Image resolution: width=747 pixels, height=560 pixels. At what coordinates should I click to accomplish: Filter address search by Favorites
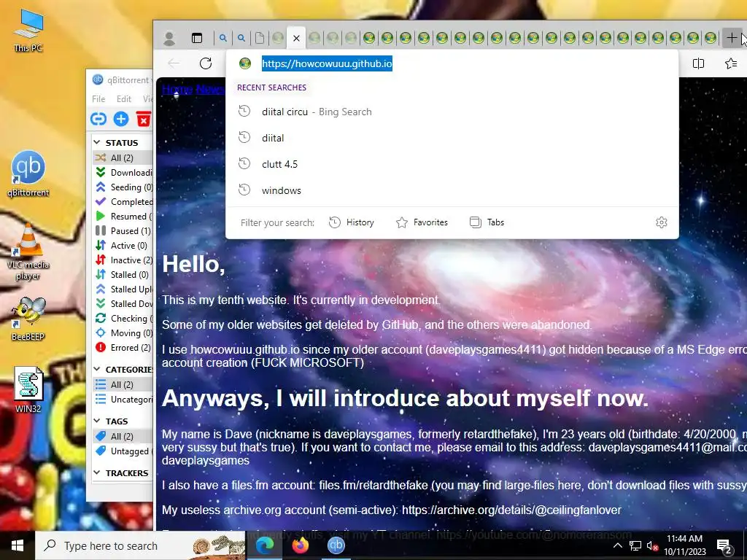[x=422, y=222]
